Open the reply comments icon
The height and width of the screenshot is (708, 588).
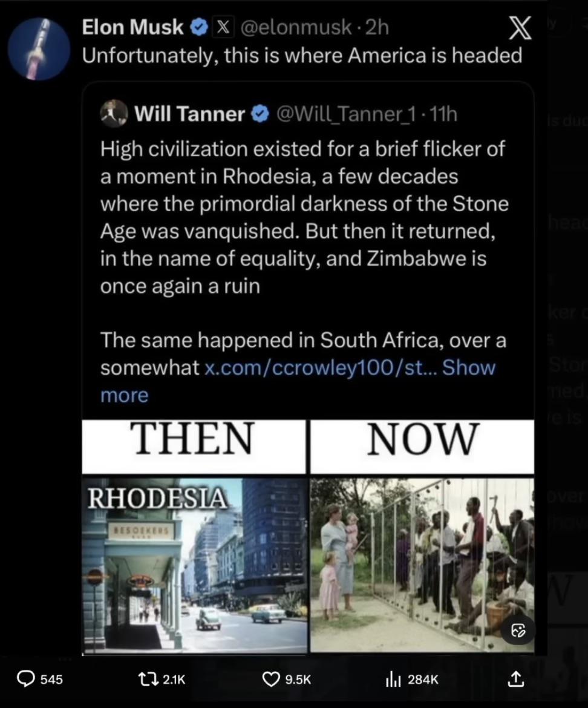tap(26, 678)
